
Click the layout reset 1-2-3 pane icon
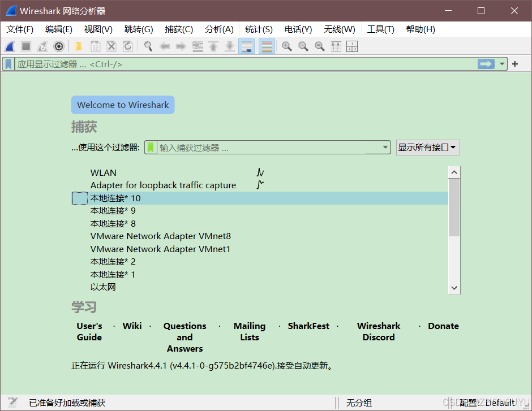tap(352, 46)
